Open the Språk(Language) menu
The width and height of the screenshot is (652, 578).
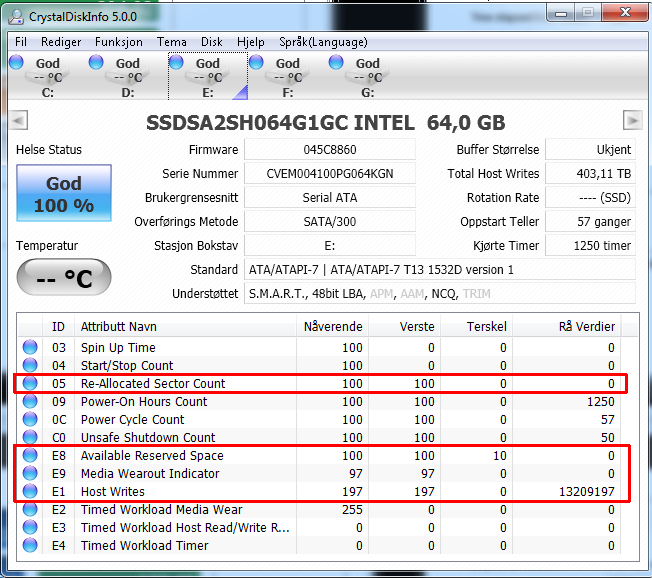(323, 42)
